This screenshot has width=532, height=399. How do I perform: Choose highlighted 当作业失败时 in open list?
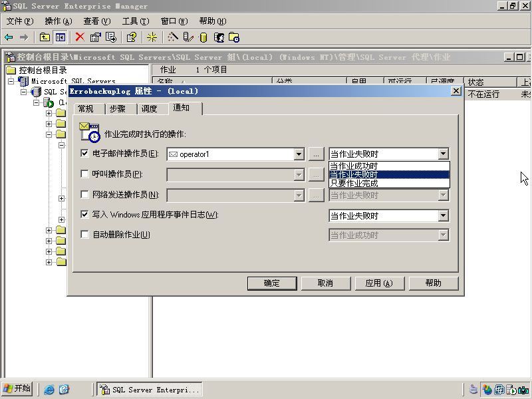click(389, 174)
